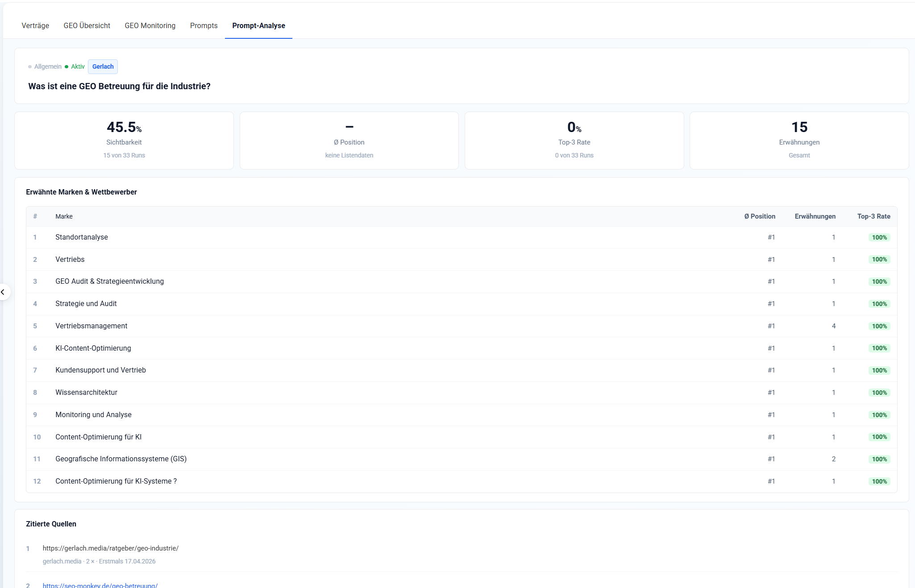Click the Gerlach tag badge

[103, 66]
